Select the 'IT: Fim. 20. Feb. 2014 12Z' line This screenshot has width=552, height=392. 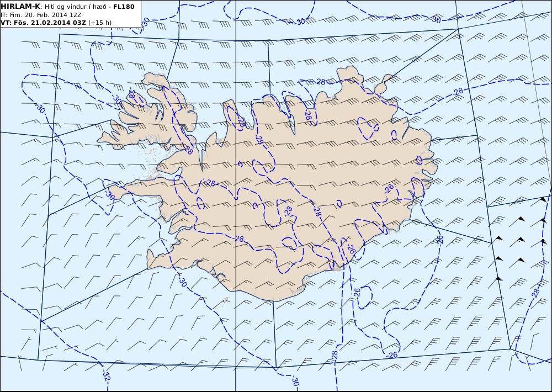(41, 15)
